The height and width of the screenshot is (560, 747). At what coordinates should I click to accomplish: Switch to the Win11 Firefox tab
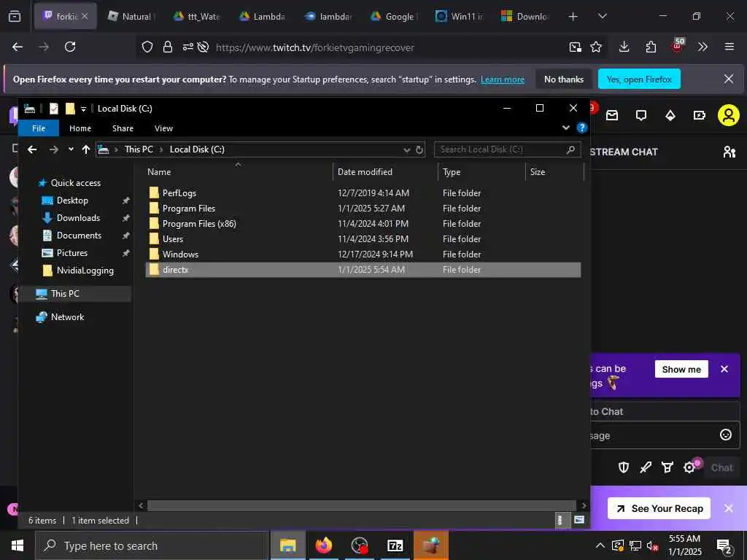pos(460,17)
